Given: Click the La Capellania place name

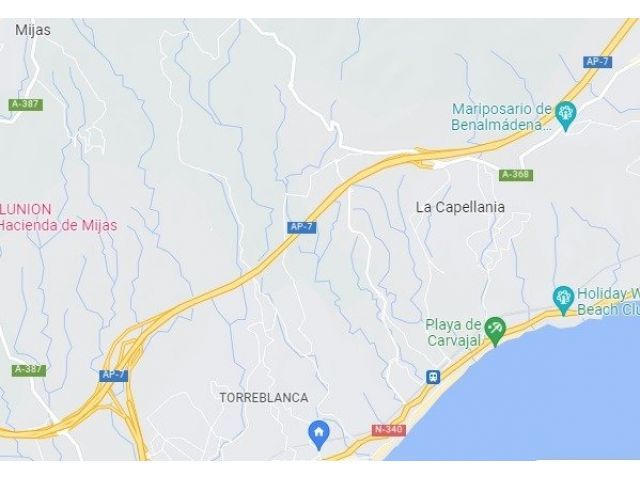Looking at the screenshot, I should tap(460, 207).
